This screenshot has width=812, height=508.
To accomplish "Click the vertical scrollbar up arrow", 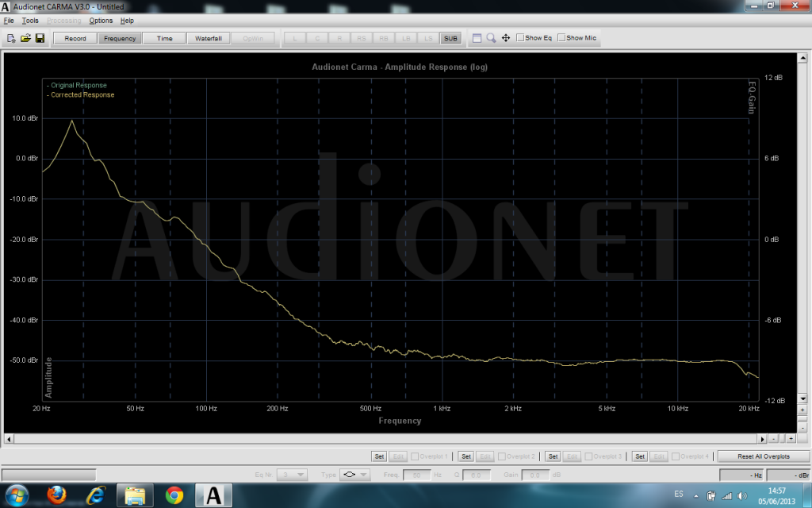I will [803, 57].
